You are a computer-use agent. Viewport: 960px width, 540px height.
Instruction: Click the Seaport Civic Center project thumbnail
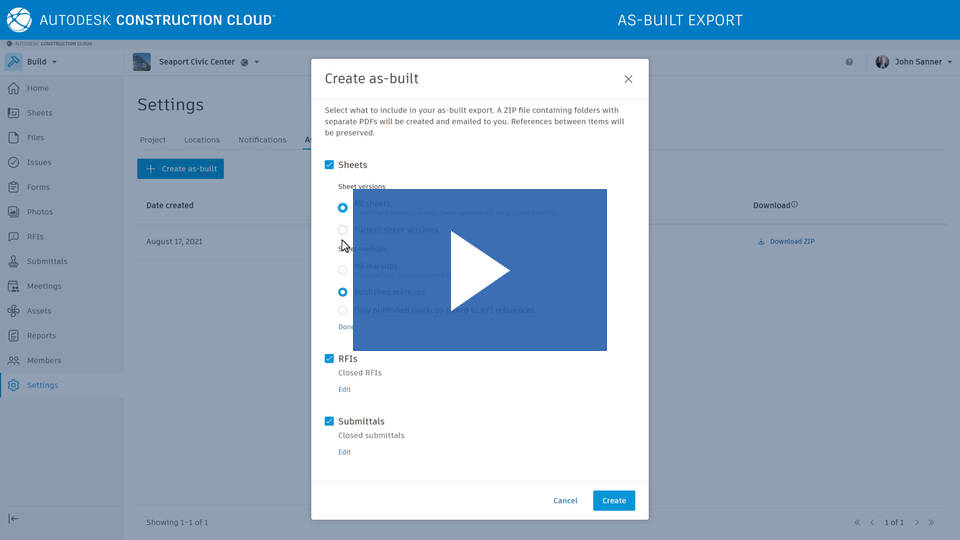141,62
